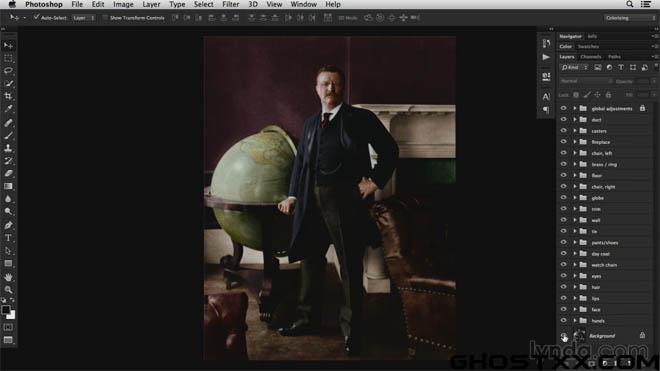Click Spotlight search icon in menu bar
This screenshot has height=371, width=660.
[630, 4]
